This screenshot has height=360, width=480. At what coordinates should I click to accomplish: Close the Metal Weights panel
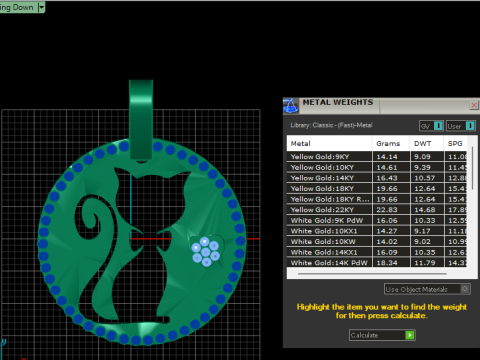(474, 105)
